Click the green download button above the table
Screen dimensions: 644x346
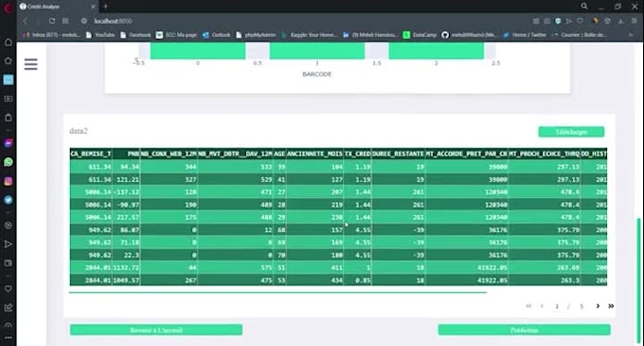[571, 132]
